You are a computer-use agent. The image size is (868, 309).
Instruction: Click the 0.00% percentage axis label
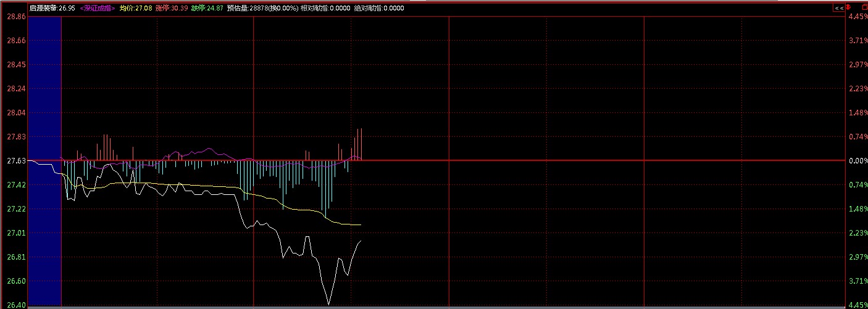[857, 161]
